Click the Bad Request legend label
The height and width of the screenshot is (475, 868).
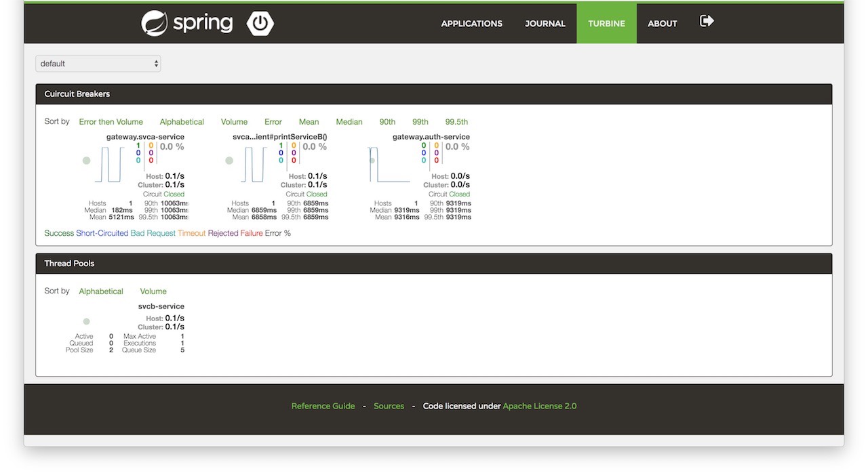tap(153, 233)
